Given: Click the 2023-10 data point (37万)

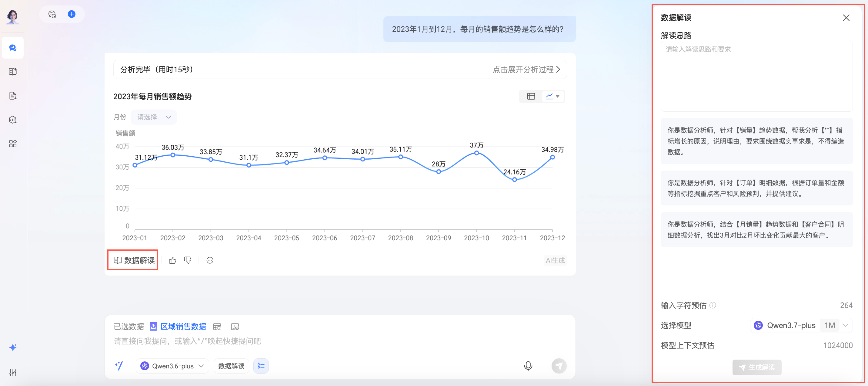Looking at the screenshot, I should click(x=476, y=153).
